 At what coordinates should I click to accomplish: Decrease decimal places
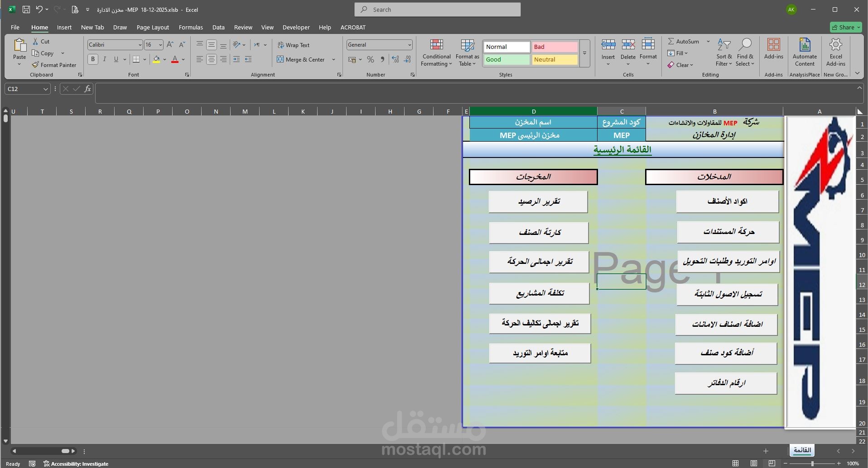point(407,59)
